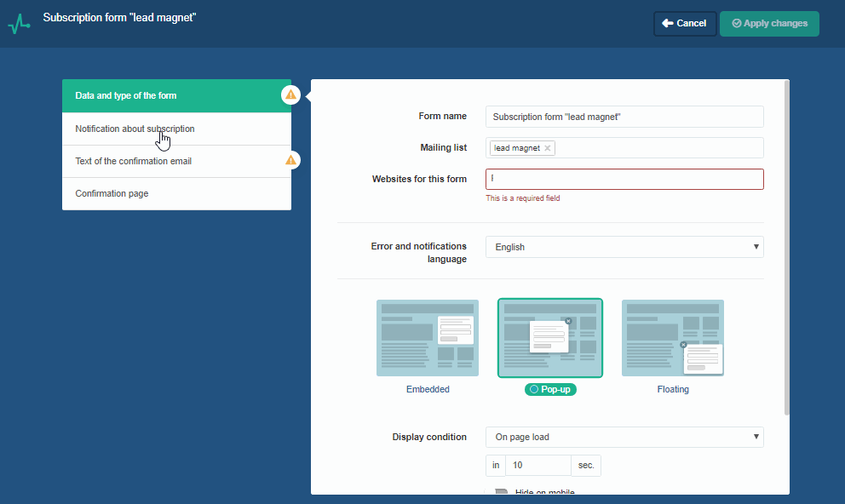Screen dimensions: 845x504
Task: Click the pulse logo icon in header
Action: (19, 24)
